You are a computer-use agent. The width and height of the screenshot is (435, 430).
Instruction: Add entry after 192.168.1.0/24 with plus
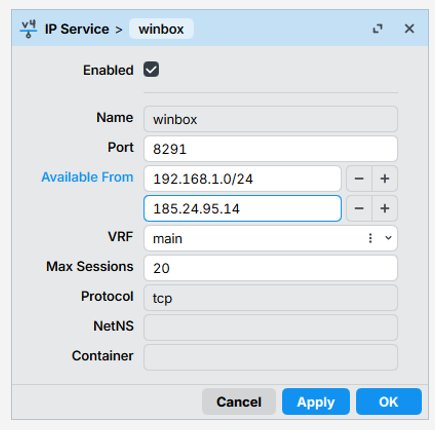point(385,179)
